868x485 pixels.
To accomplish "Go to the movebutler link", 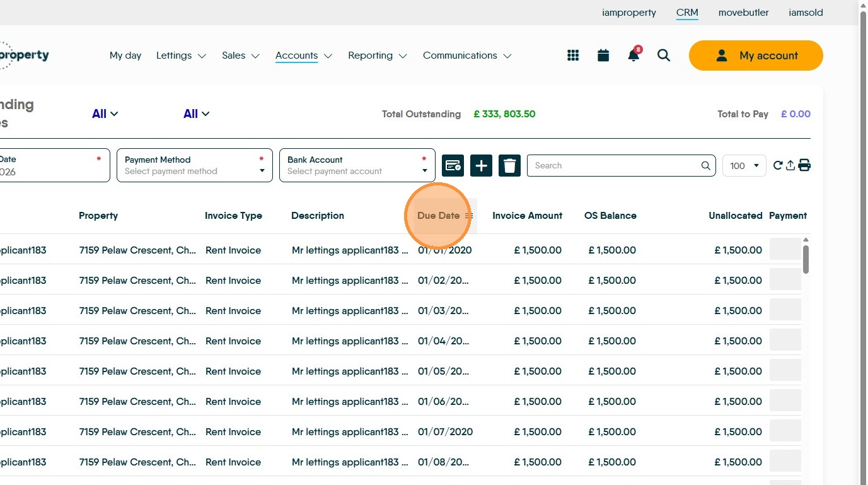I will tap(743, 13).
